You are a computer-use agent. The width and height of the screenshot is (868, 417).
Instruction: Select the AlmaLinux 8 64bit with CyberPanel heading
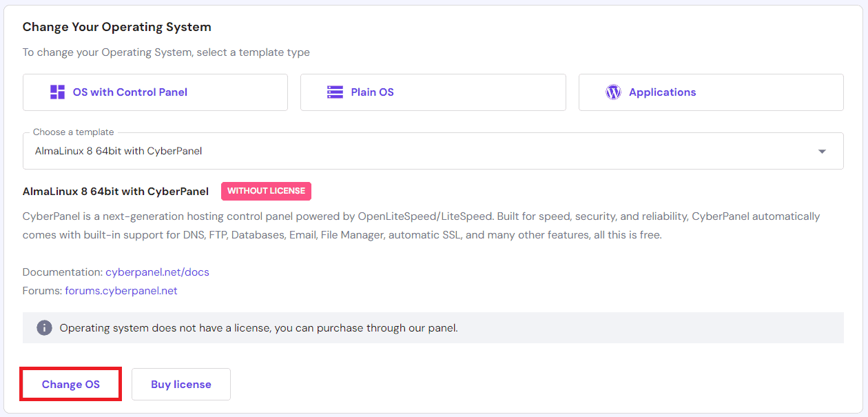(x=116, y=191)
